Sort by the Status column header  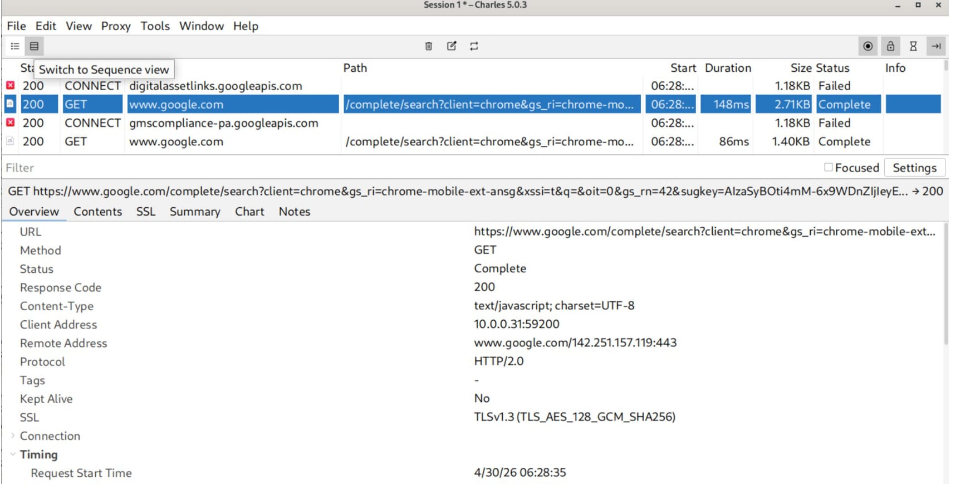coord(834,68)
